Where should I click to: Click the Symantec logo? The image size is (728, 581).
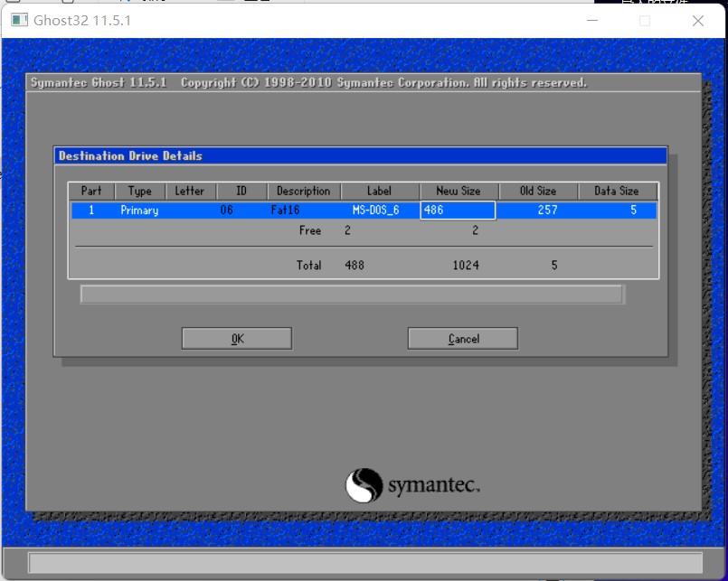click(x=412, y=485)
